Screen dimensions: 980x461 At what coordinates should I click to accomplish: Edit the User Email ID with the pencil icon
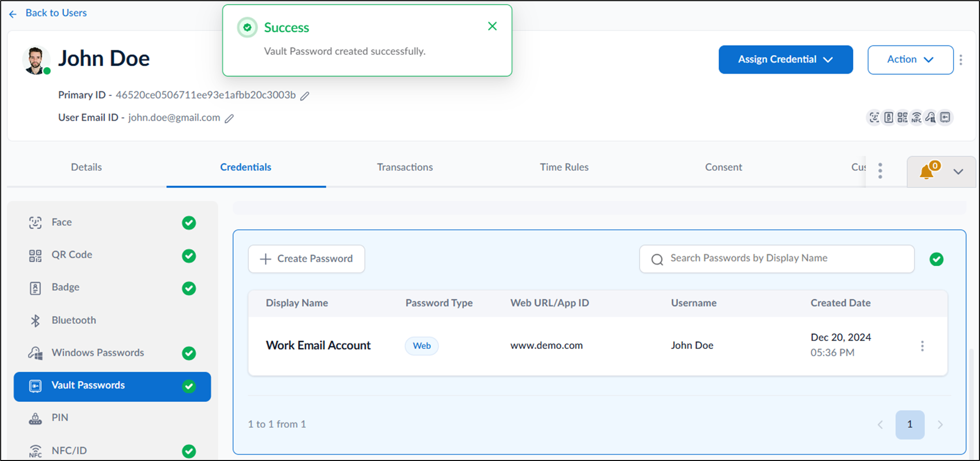tap(229, 118)
